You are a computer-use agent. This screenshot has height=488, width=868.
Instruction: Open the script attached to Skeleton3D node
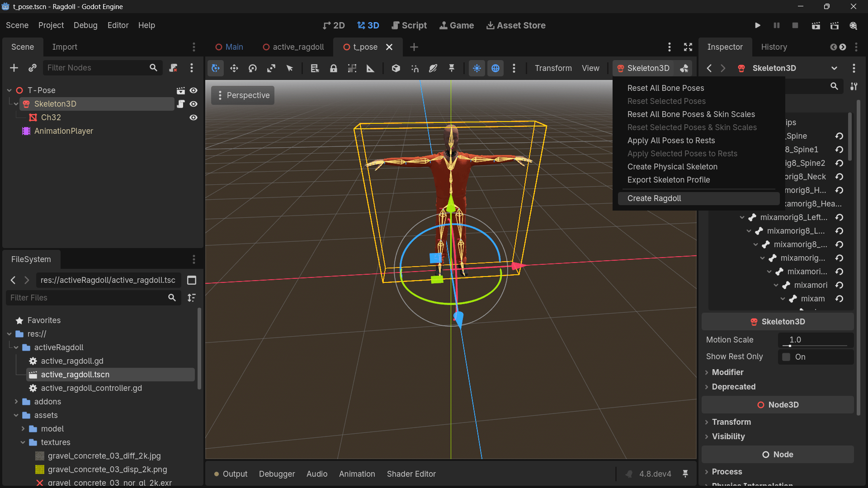181,104
